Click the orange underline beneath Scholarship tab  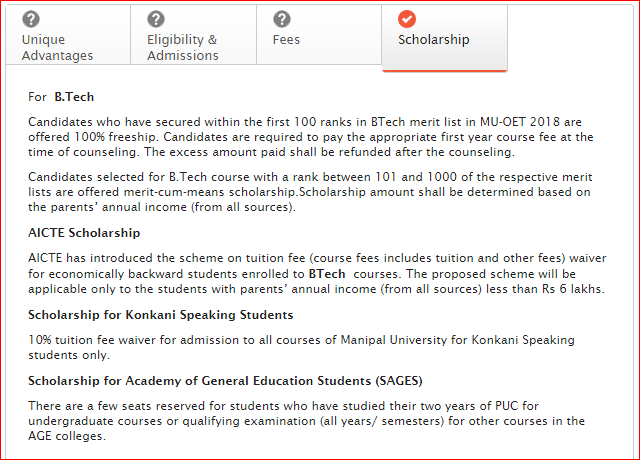coord(444,71)
